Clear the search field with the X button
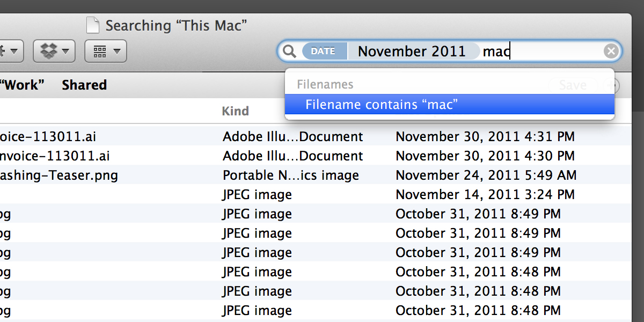Image resolution: width=644 pixels, height=322 pixels. click(x=611, y=52)
